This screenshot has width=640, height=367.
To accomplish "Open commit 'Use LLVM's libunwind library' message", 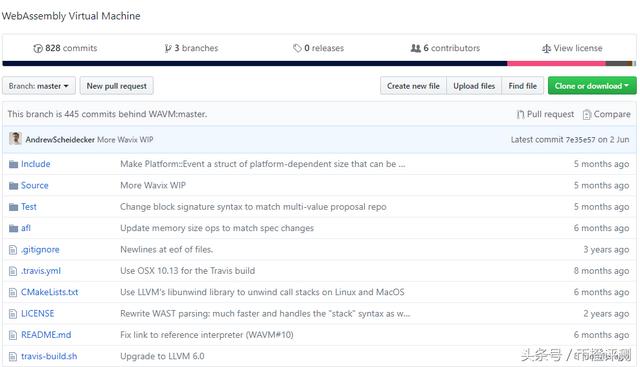I will point(262,292).
